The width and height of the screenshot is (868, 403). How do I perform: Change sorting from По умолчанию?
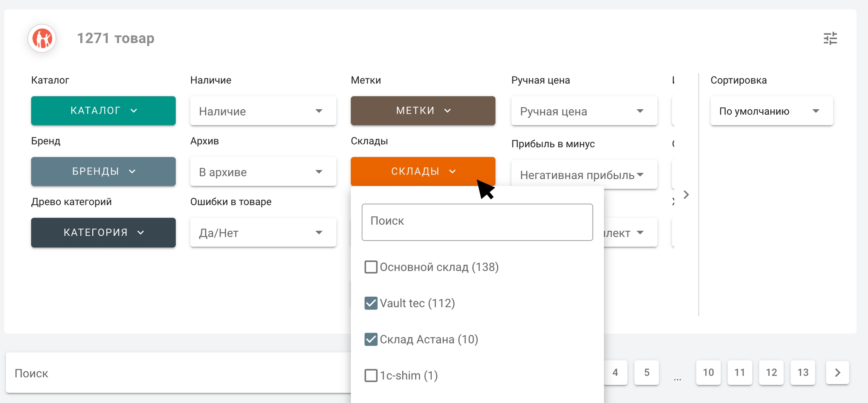(771, 111)
